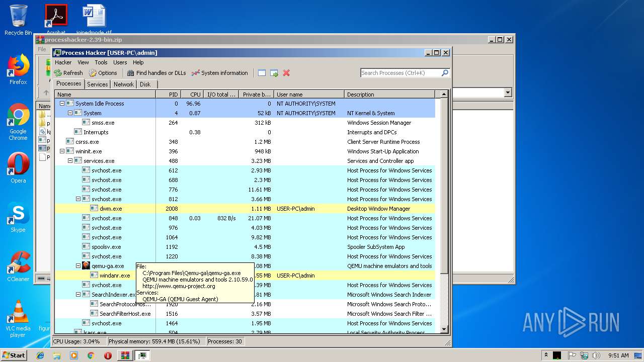Open the Google Chrome desktop shortcut
The width and height of the screenshot is (644, 362).
[18, 122]
